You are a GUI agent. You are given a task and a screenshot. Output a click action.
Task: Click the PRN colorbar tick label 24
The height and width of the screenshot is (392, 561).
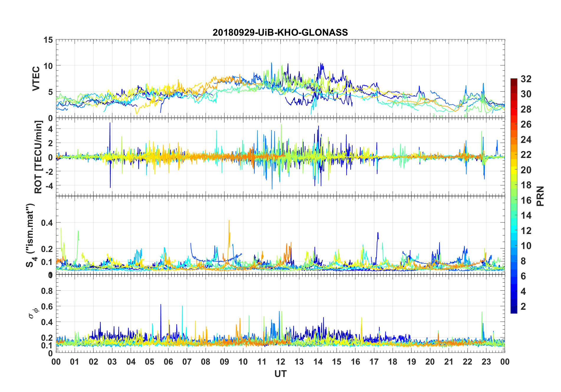coord(526,139)
